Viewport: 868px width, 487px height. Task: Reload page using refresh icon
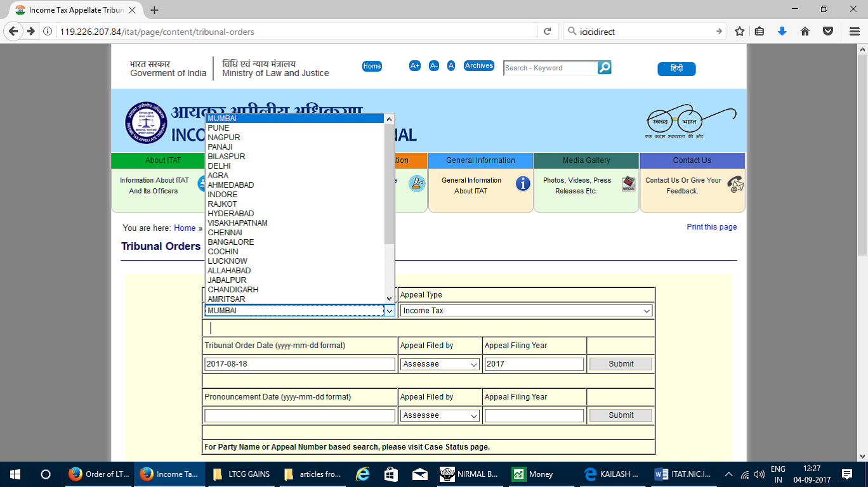[547, 31]
